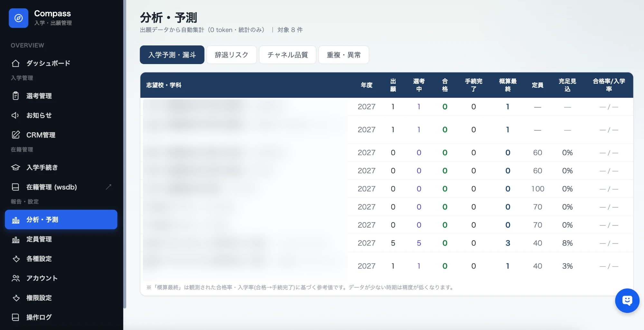The height and width of the screenshot is (330, 644).
Task: Click the external link arrow beside 在籍管理
Action: click(109, 187)
